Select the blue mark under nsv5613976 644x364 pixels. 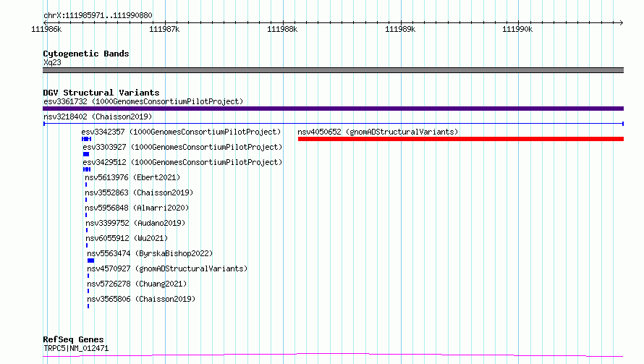point(86,185)
